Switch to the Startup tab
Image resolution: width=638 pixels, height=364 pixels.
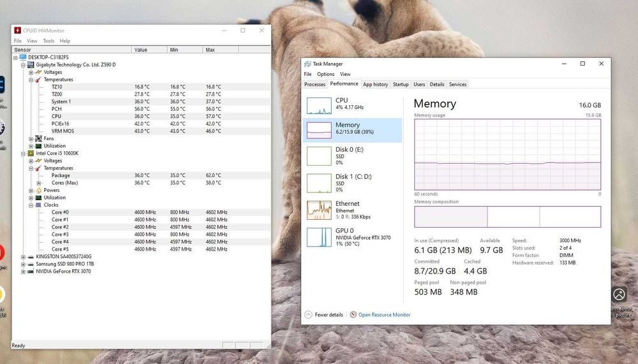(401, 84)
